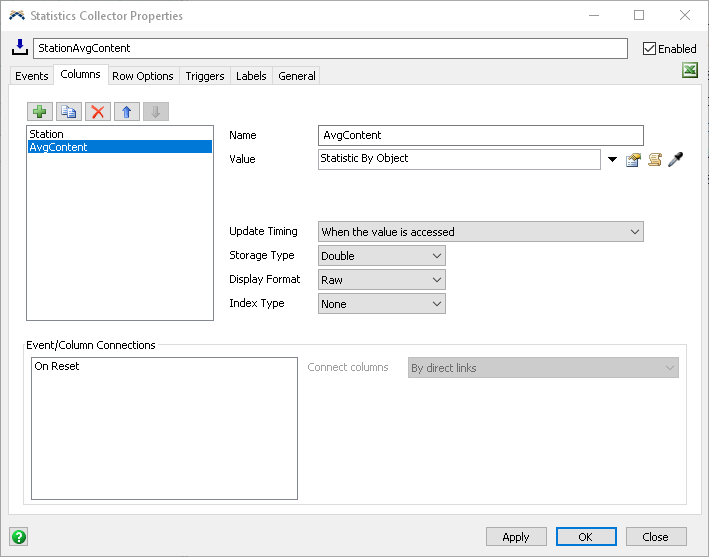This screenshot has height=557, width=709.
Task: Open the Row Options tab
Action: coord(142,76)
